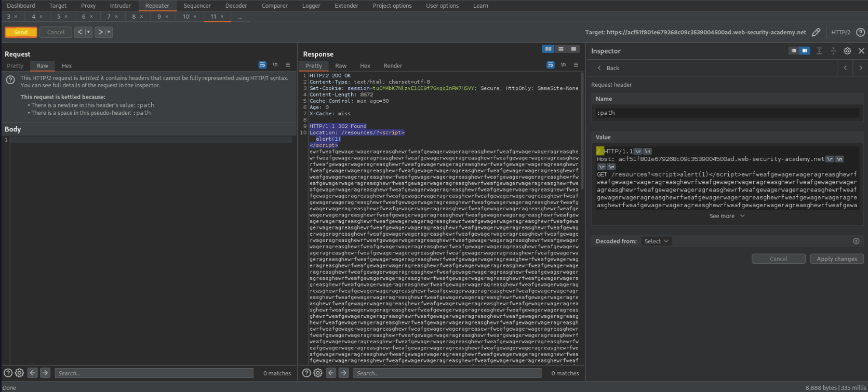Switch Request view to Hex
The width and height of the screenshot is (868, 392).
(x=66, y=66)
